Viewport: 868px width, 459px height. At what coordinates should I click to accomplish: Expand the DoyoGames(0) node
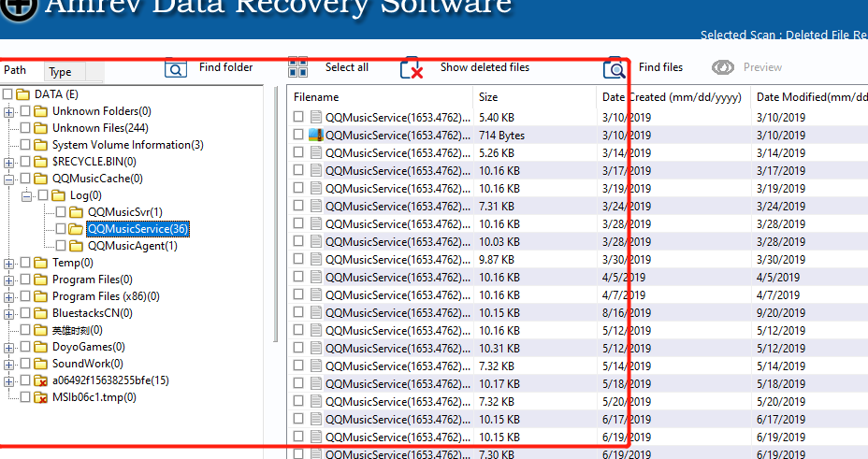8,348
